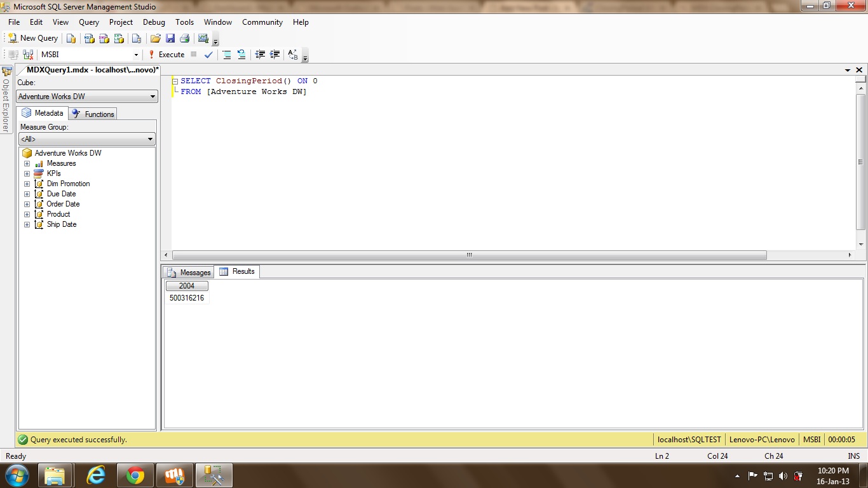
Task: Expand the Dim Promotion dimension node
Action: [x=27, y=184]
